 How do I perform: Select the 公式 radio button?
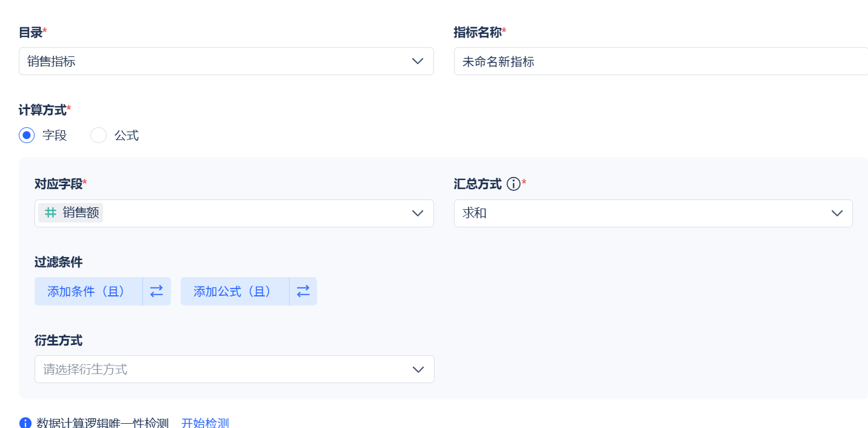pos(98,135)
